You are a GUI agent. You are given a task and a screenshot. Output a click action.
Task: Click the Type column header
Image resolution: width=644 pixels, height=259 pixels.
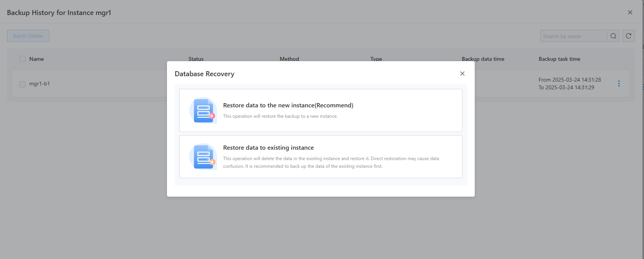click(x=376, y=59)
